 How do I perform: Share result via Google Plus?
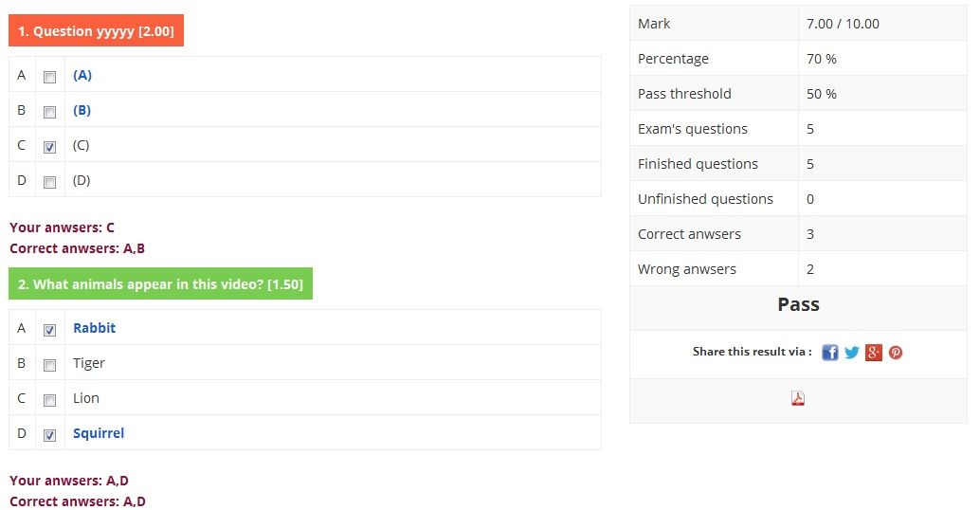(x=874, y=353)
